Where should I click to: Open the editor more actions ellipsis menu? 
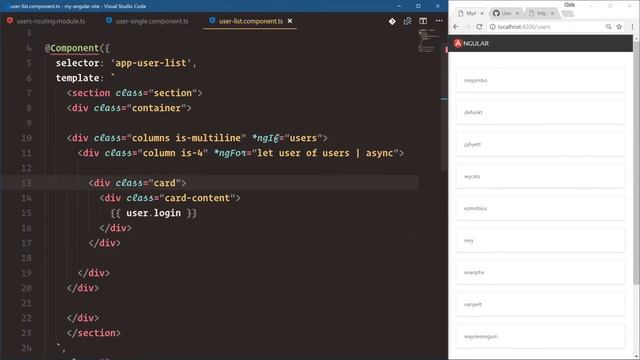[439, 21]
